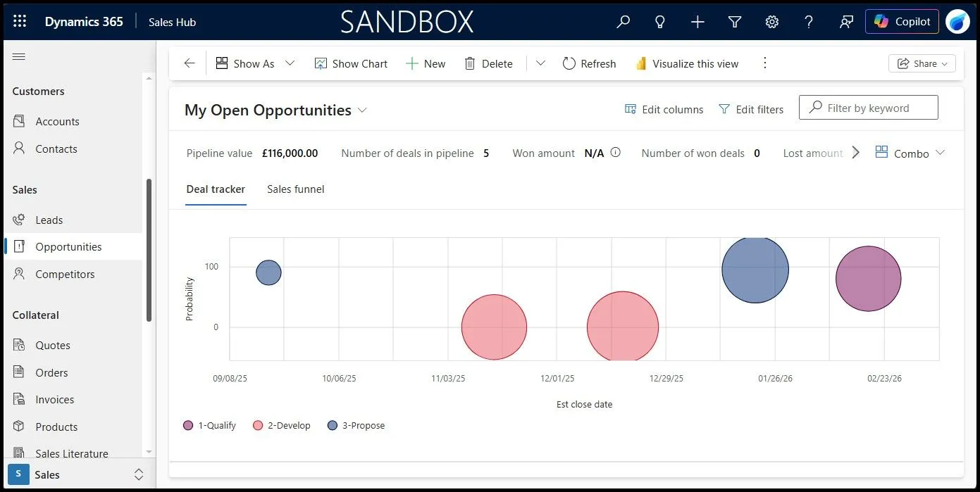Viewport: 980px width, 492px height.
Task: Expand the Delete split-button chevron
Action: (540, 63)
